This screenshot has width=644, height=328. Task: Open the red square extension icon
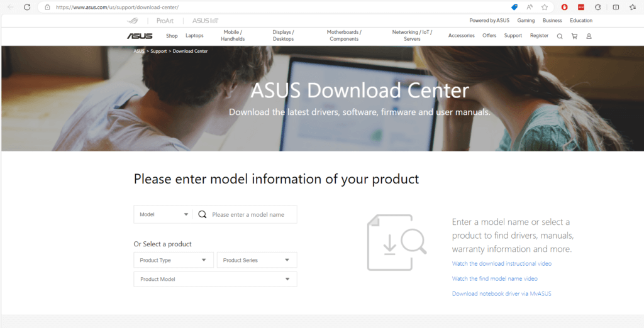581,7
